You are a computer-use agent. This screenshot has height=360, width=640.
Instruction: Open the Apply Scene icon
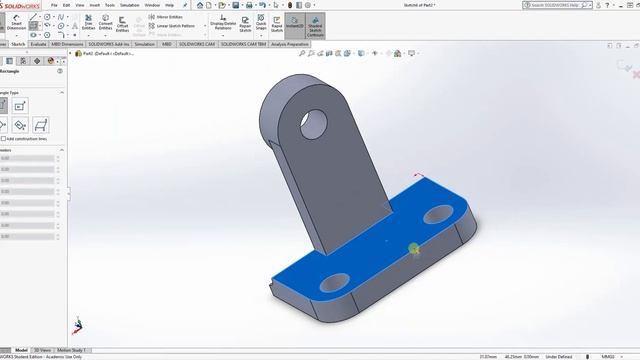coord(397,53)
